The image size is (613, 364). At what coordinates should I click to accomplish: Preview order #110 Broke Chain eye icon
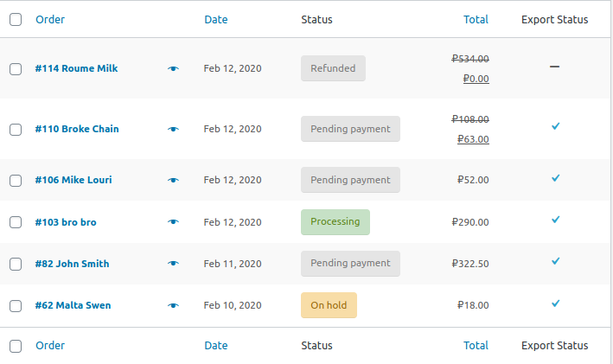[173, 129]
